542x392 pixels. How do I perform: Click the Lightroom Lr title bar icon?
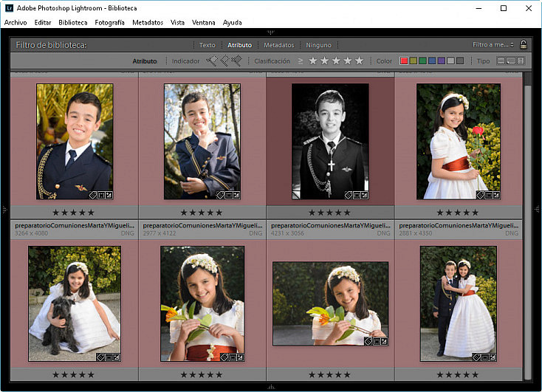tap(9, 7)
